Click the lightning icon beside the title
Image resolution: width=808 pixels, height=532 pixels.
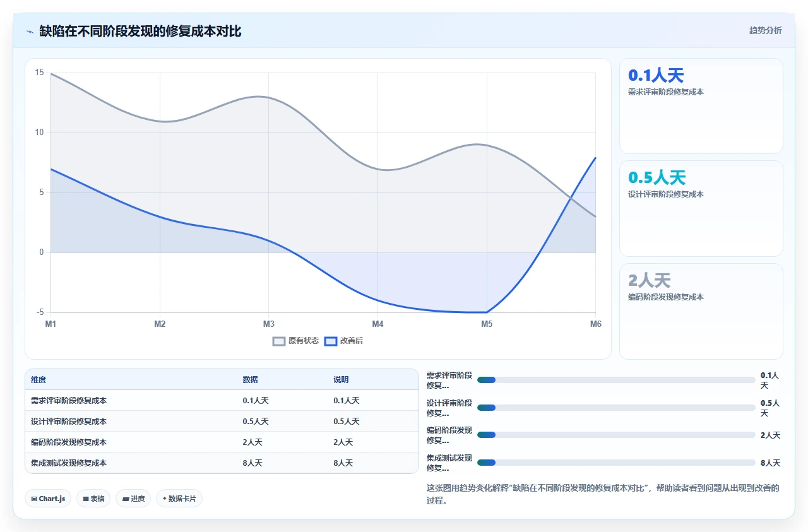(30, 32)
